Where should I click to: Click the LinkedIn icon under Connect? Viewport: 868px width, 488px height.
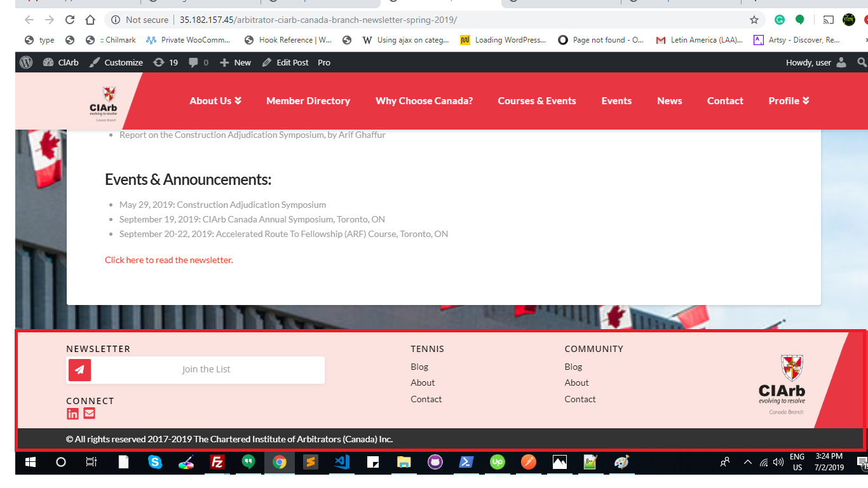pos(72,414)
